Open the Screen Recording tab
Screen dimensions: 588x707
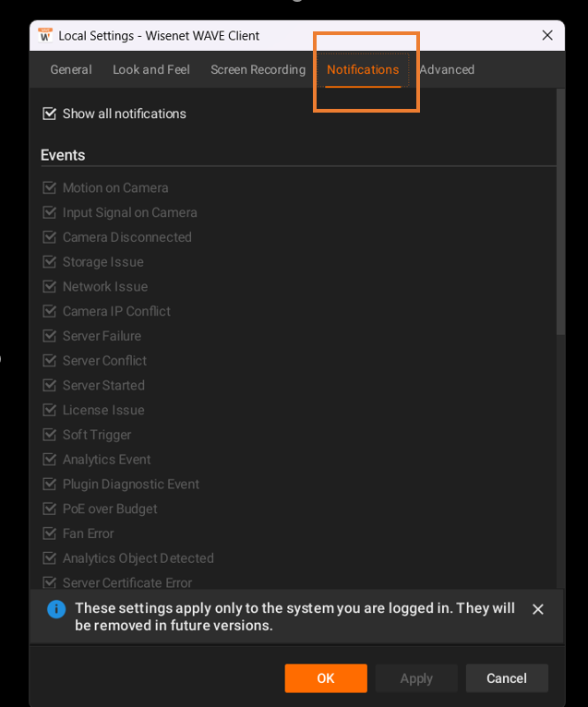258,69
